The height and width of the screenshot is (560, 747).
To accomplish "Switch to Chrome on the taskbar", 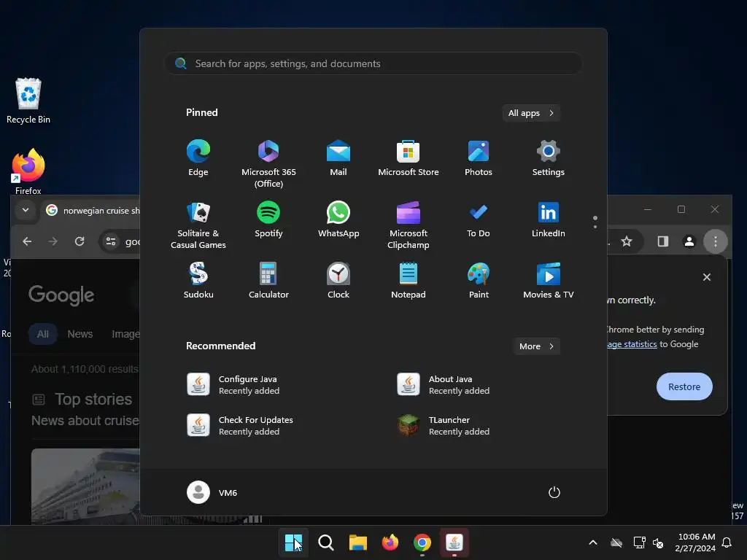I will pos(422,542).
